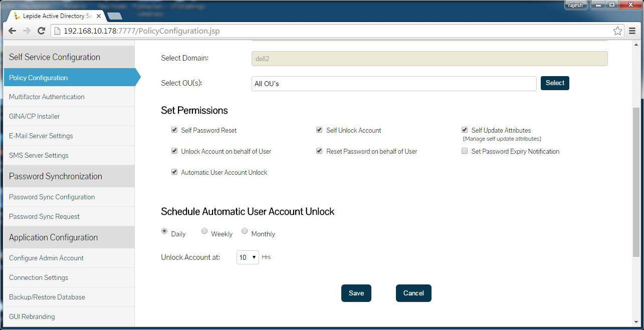Open Multifactor Authentication in the sidebar
This screenshot has width=644, height=330.
tap(47, 97)
